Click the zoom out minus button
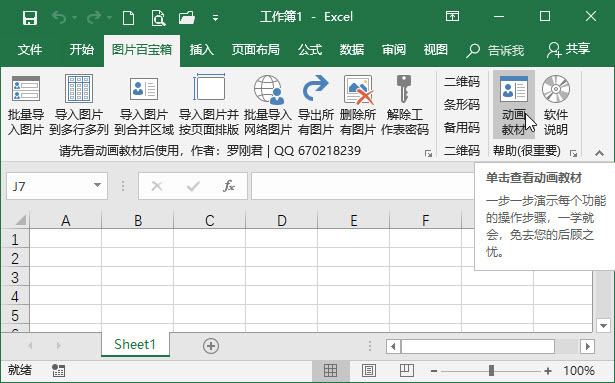Image resolution: width=615 pixels, height=383 pixels. click(434, 370)
